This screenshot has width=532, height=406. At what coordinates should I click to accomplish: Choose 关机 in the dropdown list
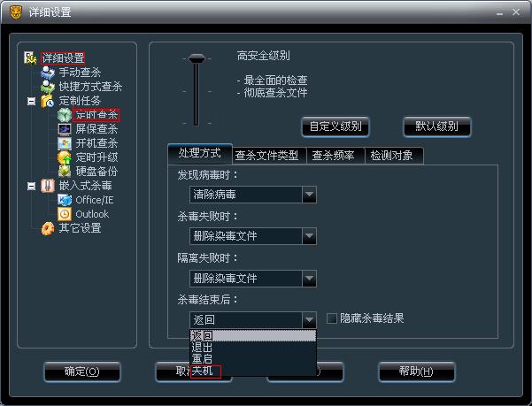point(253,371)
